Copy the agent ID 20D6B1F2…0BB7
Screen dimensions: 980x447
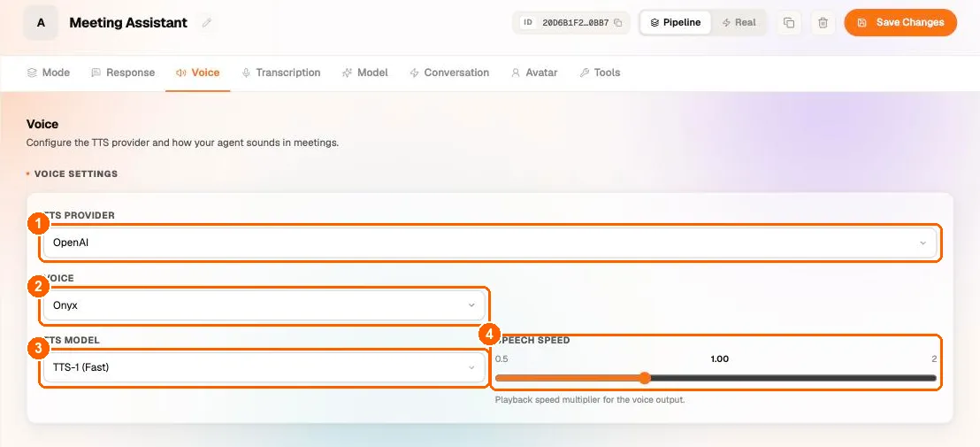click(617, 22)
